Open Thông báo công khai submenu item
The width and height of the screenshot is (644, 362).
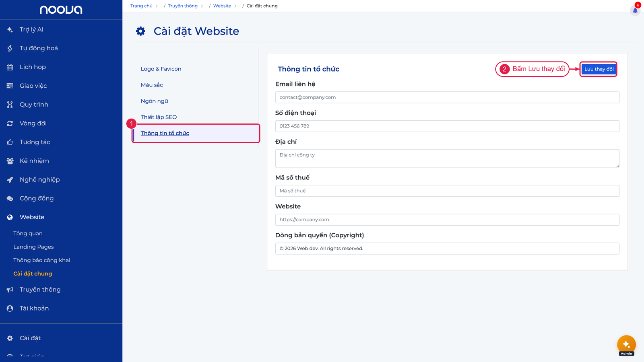coord(42,260)
